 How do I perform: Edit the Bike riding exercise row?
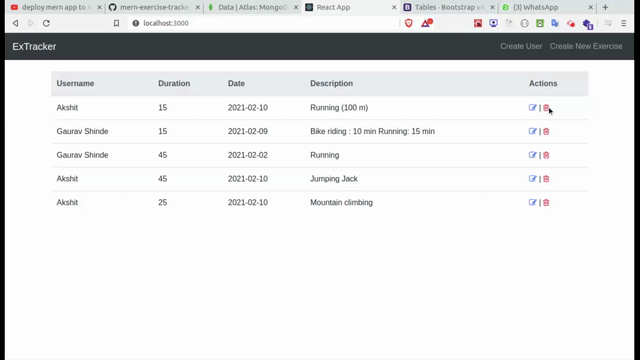[x=532, y=131]
